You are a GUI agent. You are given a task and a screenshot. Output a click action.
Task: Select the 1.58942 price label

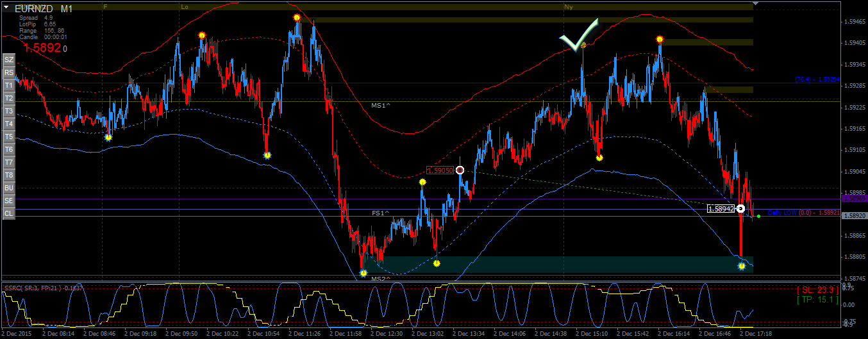pos(721,208)
